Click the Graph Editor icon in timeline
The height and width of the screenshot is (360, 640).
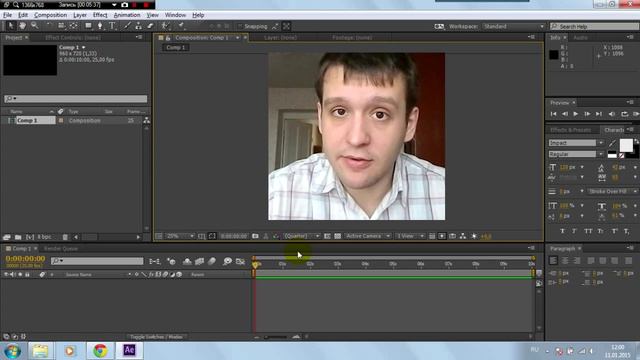tap(240, 261)
